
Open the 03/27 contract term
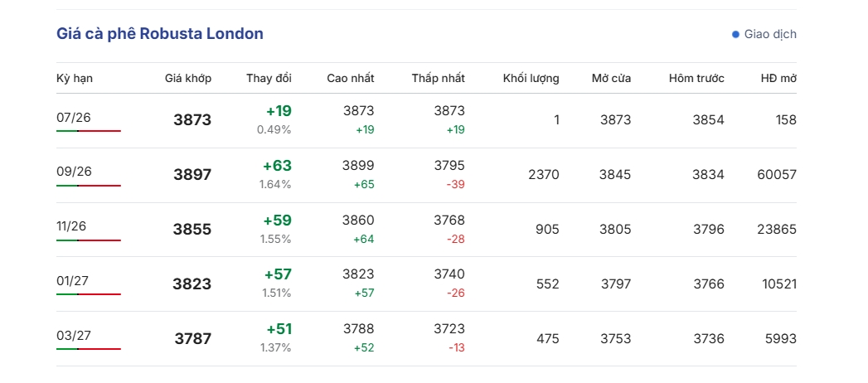(x=74, y=336)
